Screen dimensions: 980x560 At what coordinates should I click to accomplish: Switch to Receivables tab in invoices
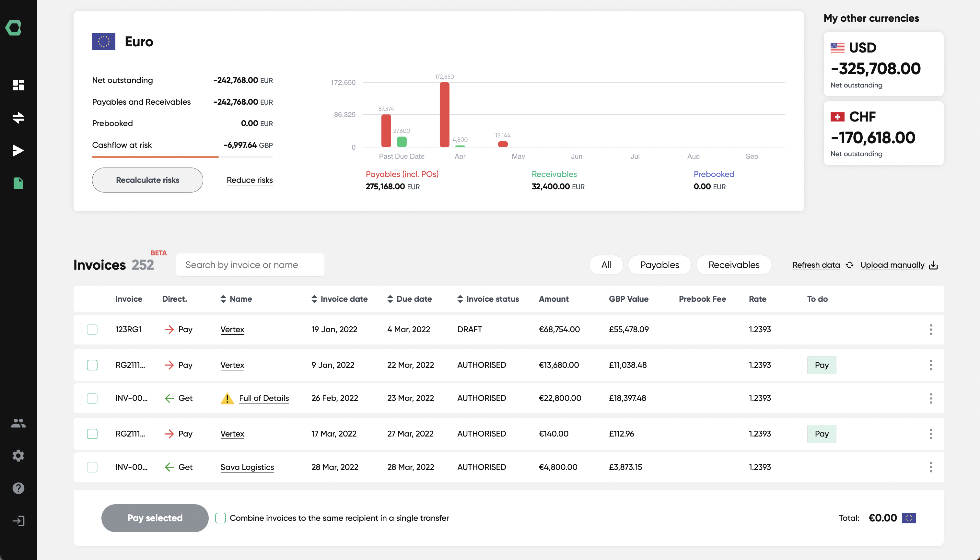[734, 264]
